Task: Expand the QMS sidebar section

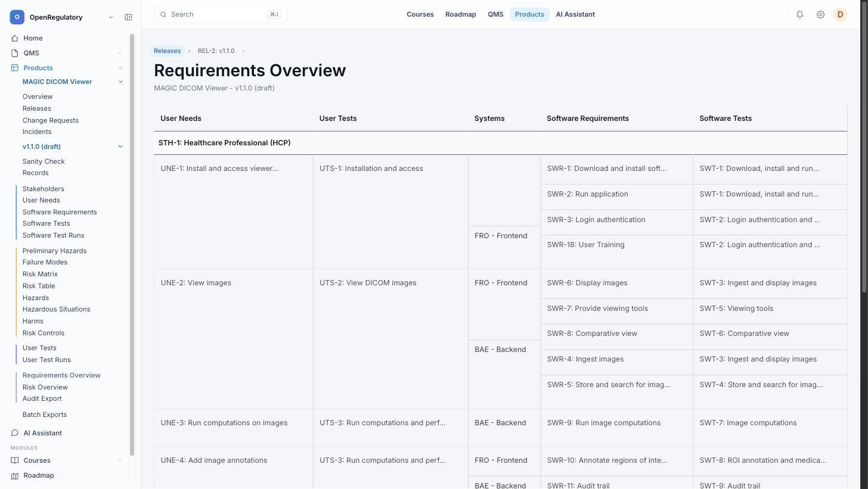Action: point(120,53)
